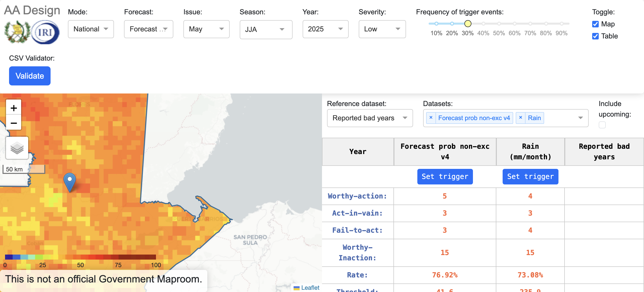Click Set trigger under Rain column
Image resolution: width=644 pixels, height=292 pixels.
click(x=530, y=177)
